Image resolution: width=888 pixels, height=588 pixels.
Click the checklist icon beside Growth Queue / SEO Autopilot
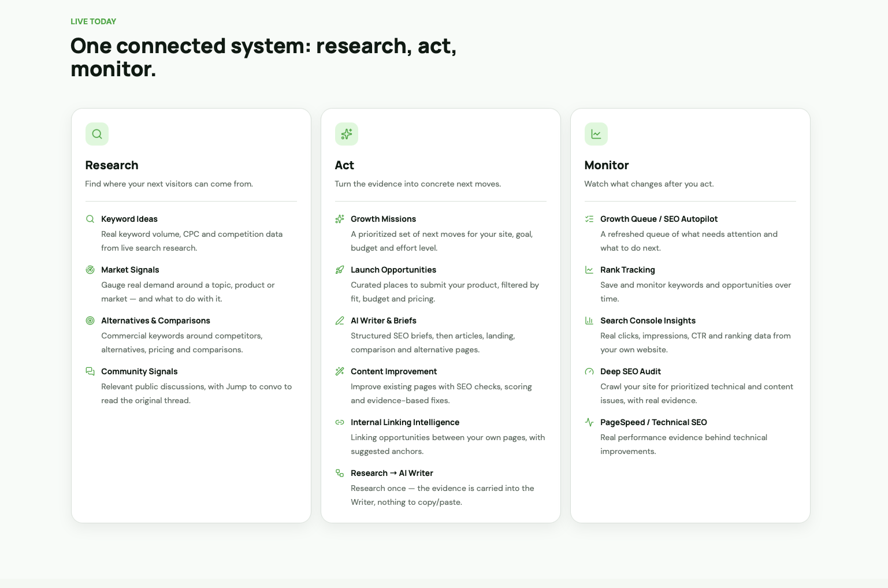589,219
